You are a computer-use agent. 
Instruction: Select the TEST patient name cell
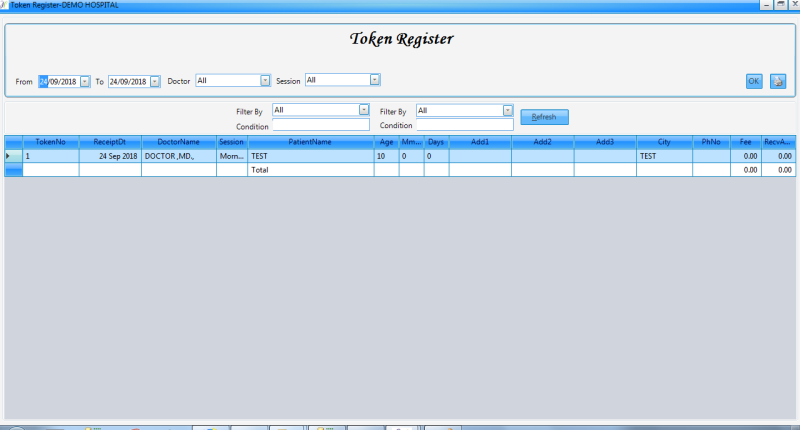point(310,156)
